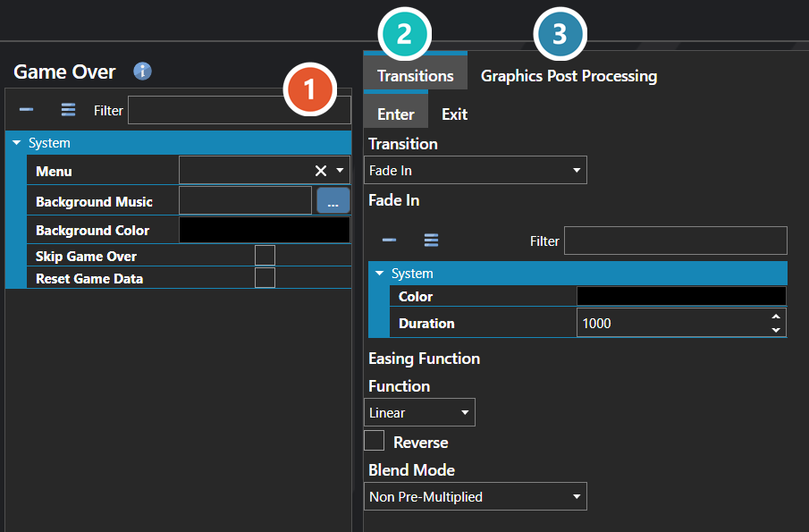Screen dimensions: 809x532
Task: Switch to the Transitions tab
Action: coord(416,76)
